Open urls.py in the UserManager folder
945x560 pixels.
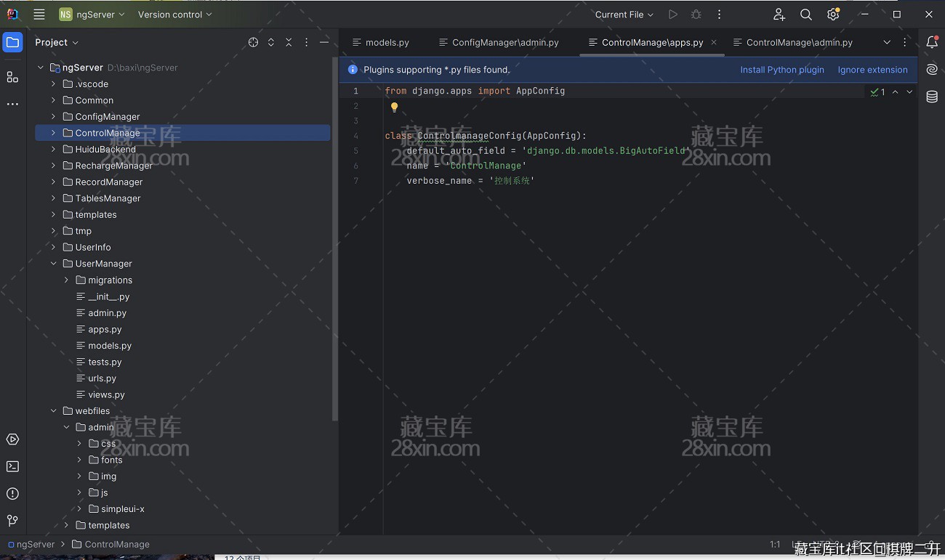pyautogui.click(x=102, y=378)
